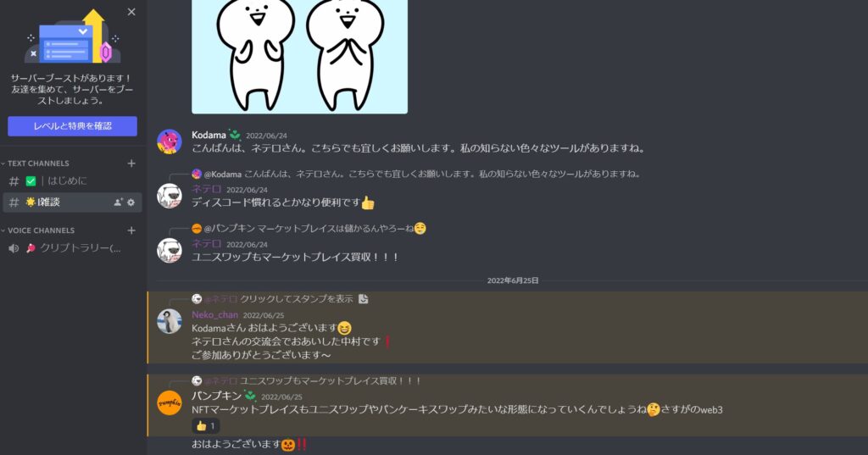Click the レベルと特典を確認 button

pos(73,126)
